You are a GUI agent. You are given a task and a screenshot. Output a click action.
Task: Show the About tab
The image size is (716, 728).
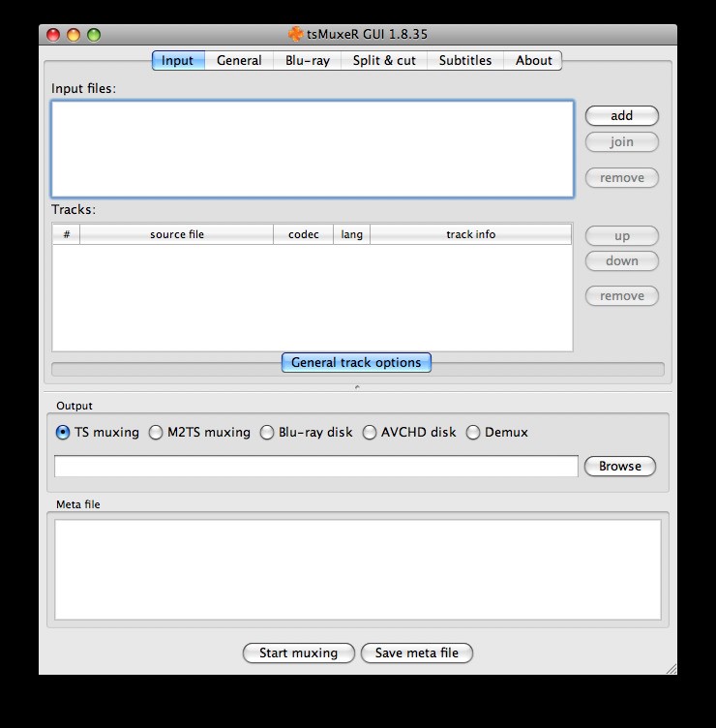coord(533,60)
